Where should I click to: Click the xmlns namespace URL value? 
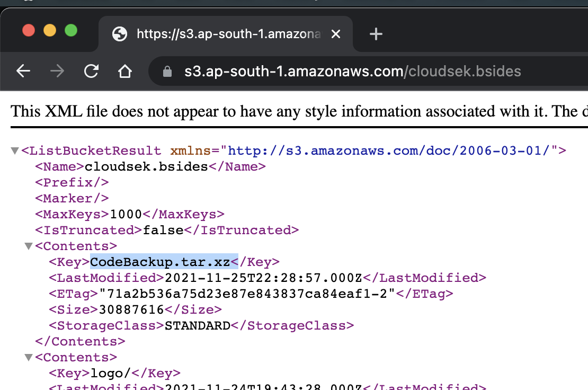point(389,150)
